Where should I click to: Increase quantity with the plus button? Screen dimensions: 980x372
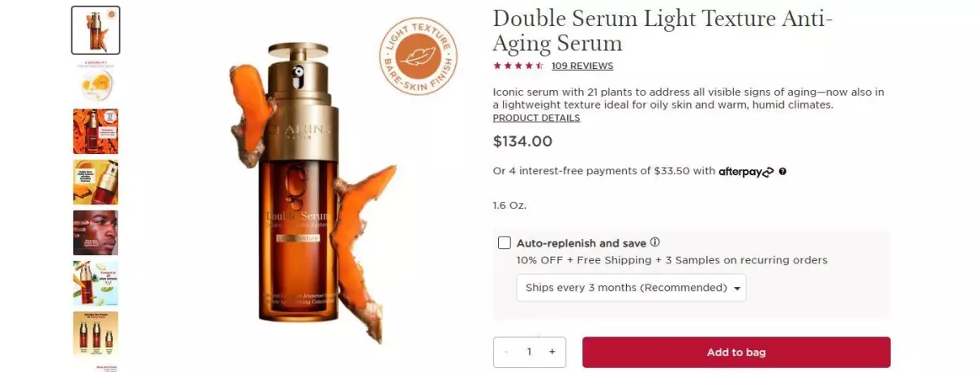[552, 352]
